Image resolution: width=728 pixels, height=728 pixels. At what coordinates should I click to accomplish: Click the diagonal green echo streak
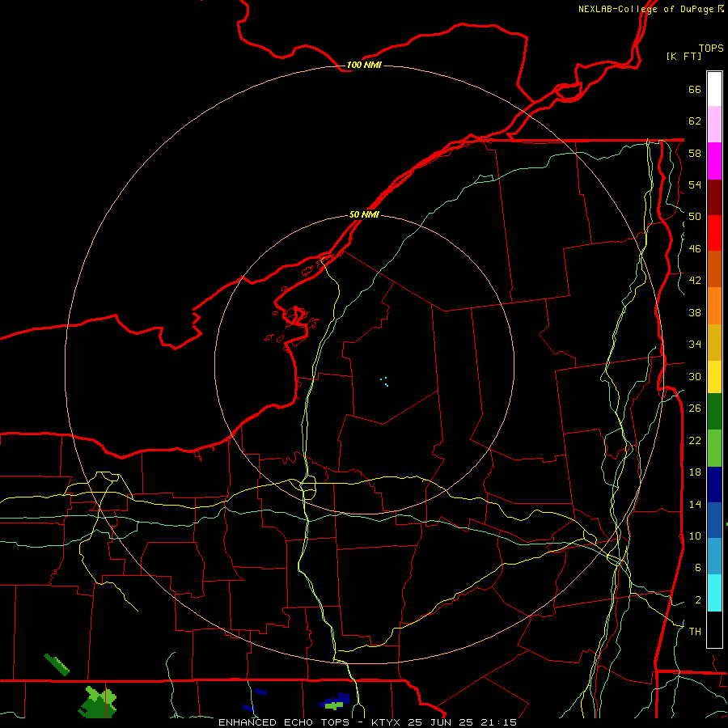57,664
